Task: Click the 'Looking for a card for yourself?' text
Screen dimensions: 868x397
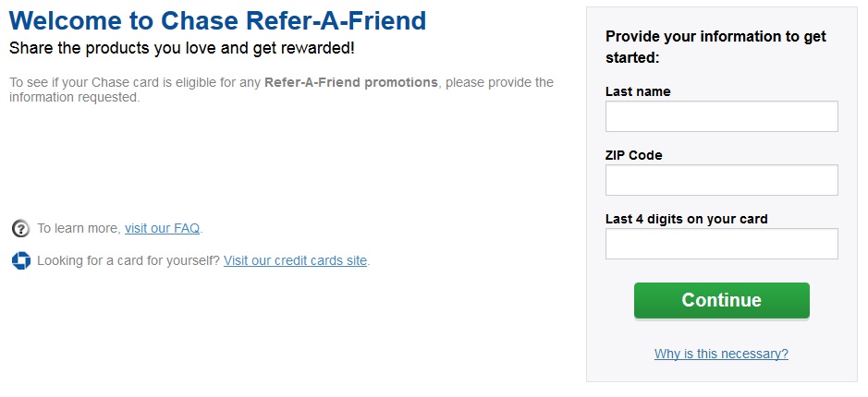Action: 128,260
